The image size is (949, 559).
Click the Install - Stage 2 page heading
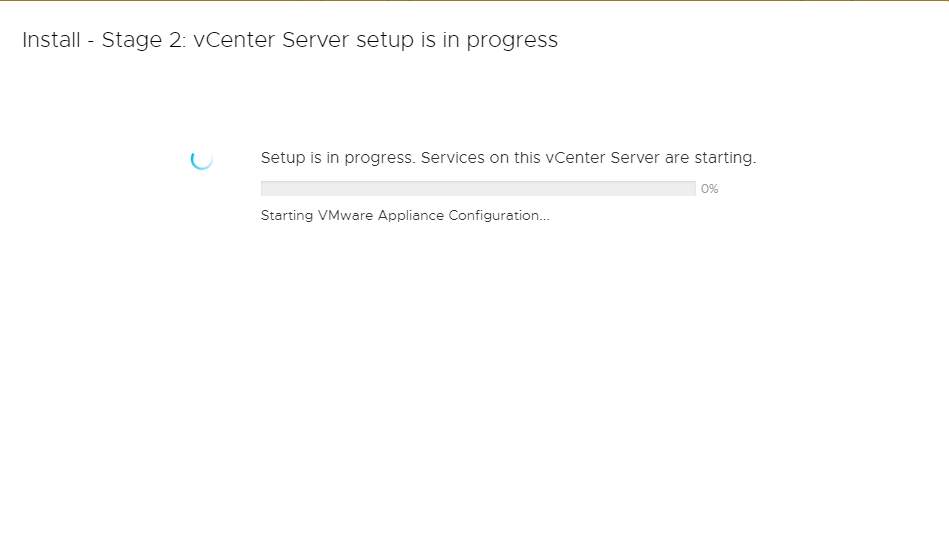290,40
